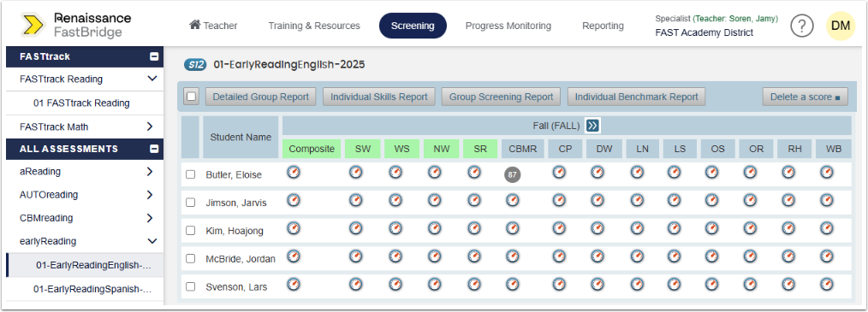Expand aReading in sidebar
The image size is (868, 312).
[x=150, y=172]
